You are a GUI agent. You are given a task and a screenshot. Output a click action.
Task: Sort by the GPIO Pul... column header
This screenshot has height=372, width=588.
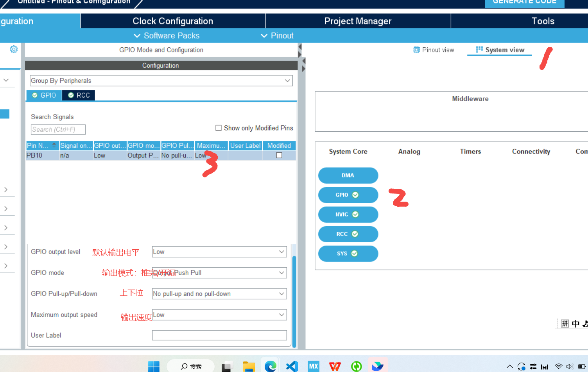177,146
